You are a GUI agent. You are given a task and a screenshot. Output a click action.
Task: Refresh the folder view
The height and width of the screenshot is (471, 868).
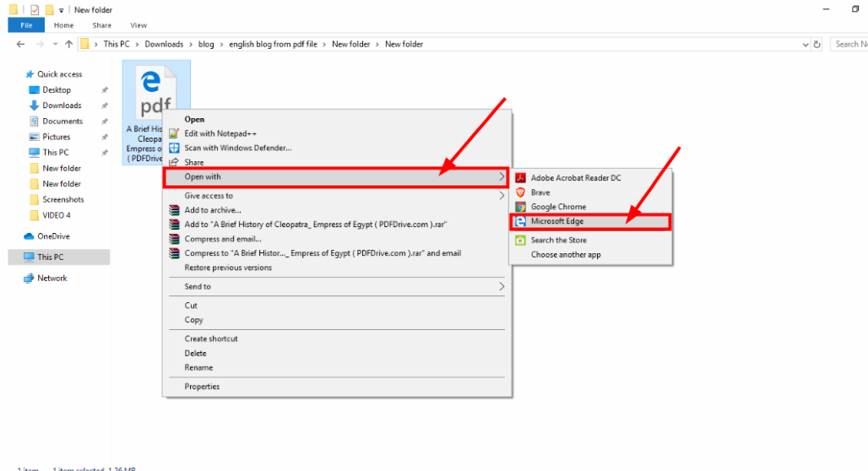tap(817, 44)
